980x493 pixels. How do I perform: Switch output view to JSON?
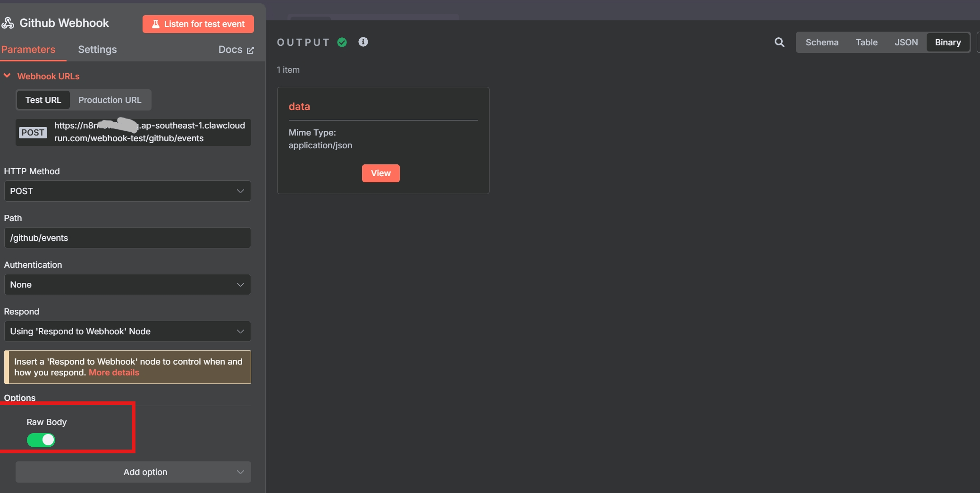(906, 42)
